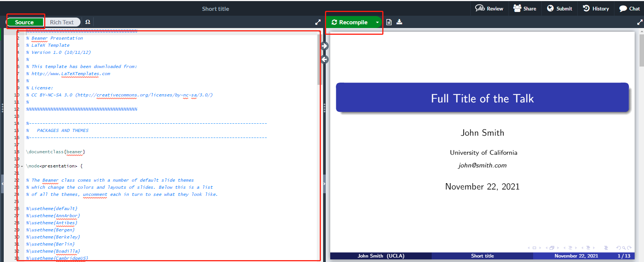Viewport: 644px width, 262px height.
Task: Open the History view
Action: [x=596, y=9]
